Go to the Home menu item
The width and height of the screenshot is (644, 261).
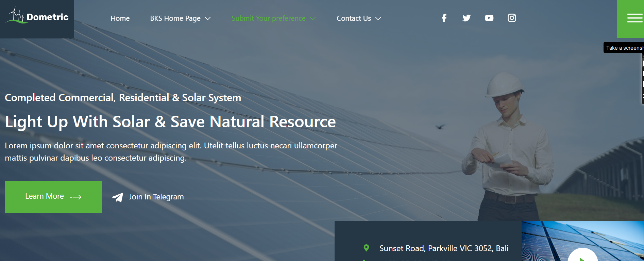click(120, 18)
